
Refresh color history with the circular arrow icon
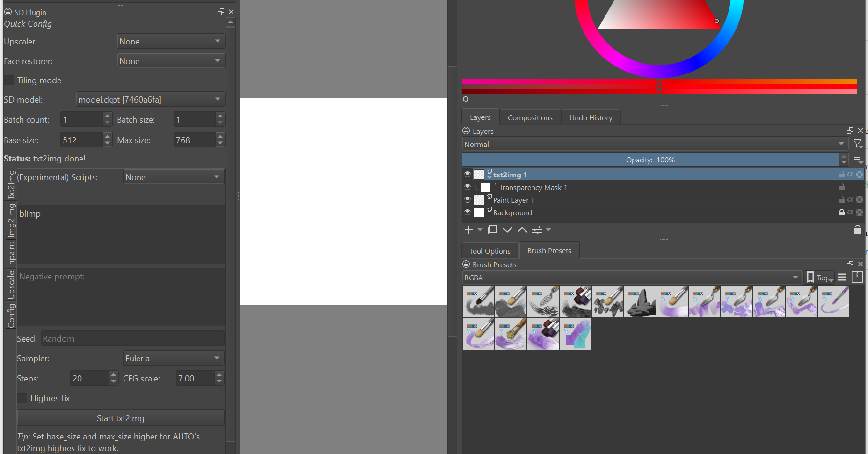(x=466, y=99)
